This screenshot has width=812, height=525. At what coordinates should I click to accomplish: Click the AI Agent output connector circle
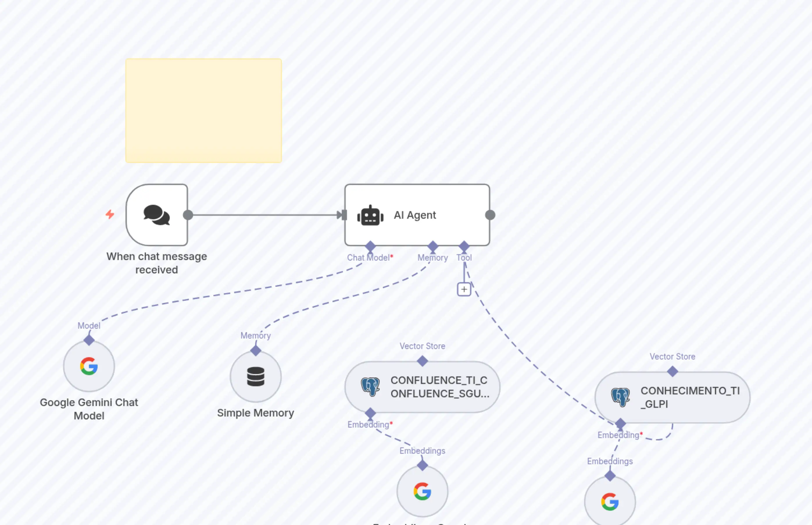tap(491, 215)
